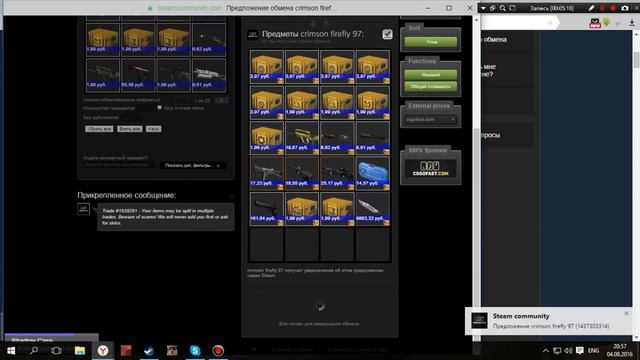
Task: Open the CSGOFAST.COM sponsor banner
Action: point(430,168)
